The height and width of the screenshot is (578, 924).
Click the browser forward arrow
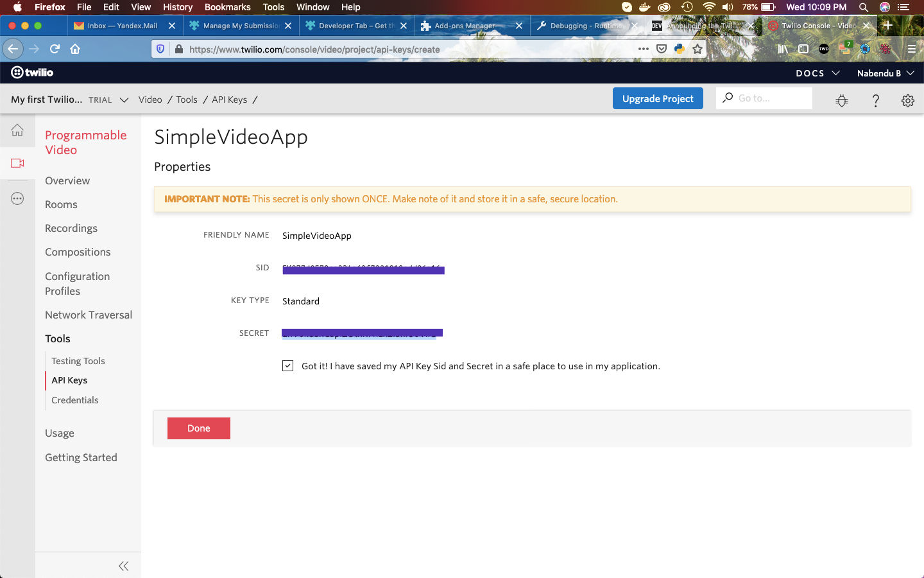coord(34,49)
